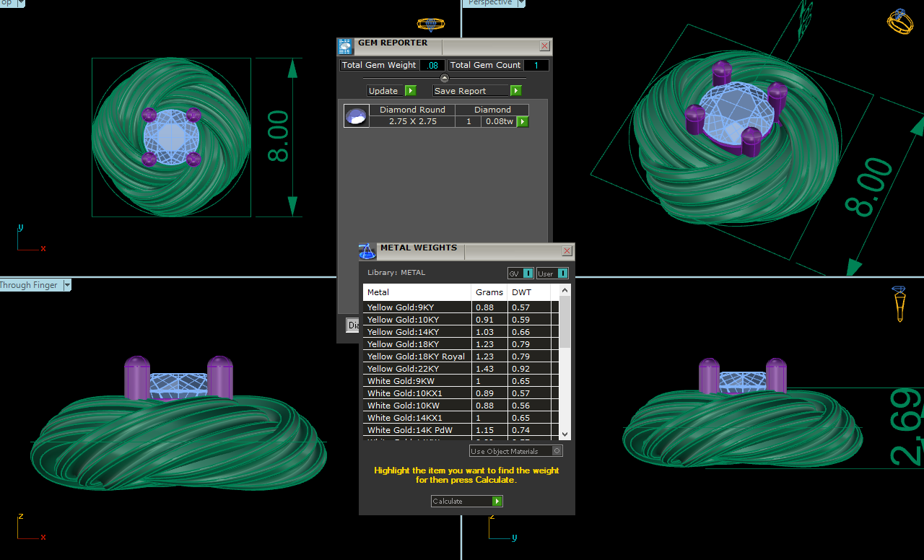
Task: Click the green arrow beside Save Report
Action: point(515,91)
